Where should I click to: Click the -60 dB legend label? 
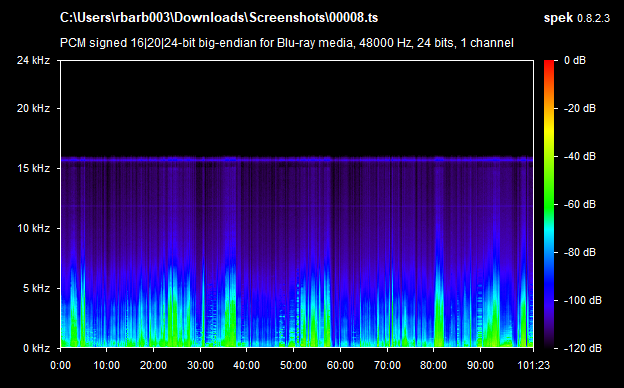tap(579, 205)
